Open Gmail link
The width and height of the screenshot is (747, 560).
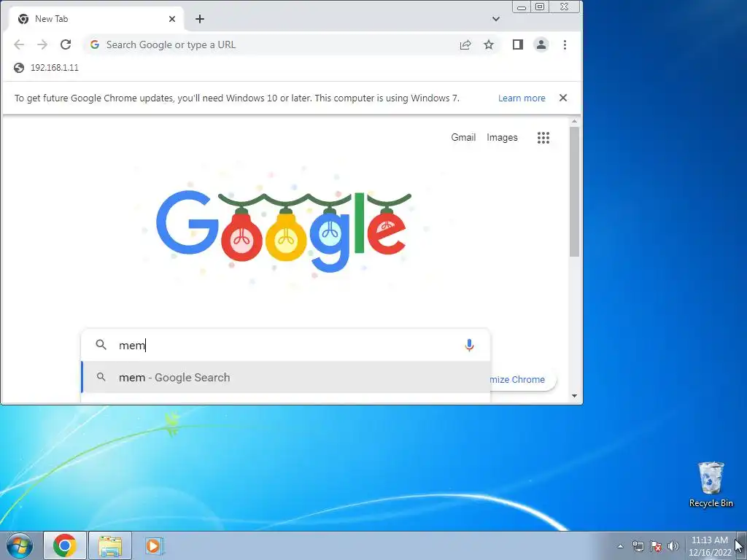[x=463, y=138]
